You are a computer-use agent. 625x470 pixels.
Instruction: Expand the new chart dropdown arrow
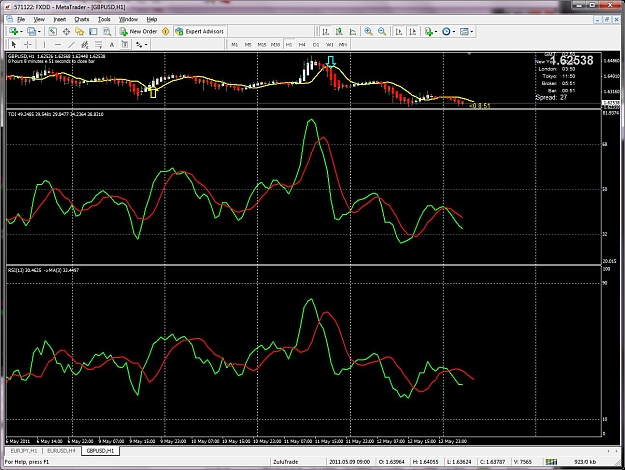pos(21,31)
